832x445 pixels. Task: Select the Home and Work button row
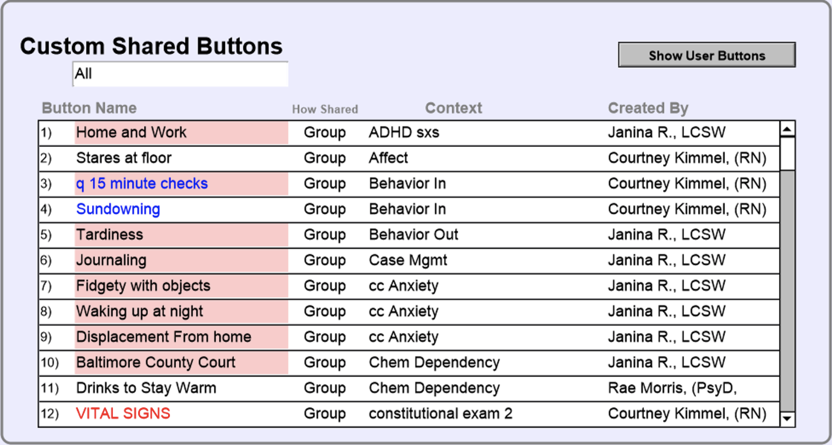(x=131, y=132)
